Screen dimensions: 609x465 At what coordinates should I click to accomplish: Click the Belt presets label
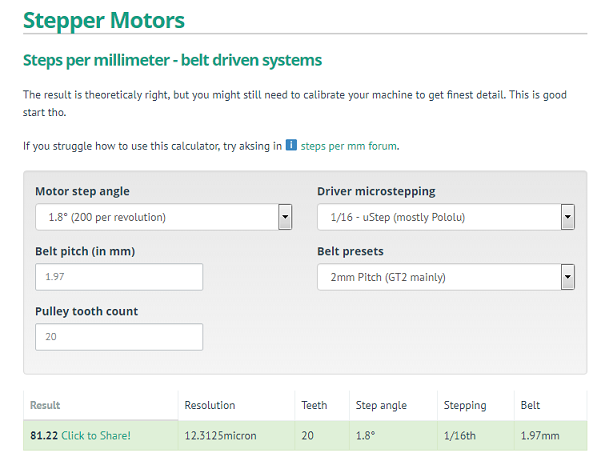click(x=350, y=251)
